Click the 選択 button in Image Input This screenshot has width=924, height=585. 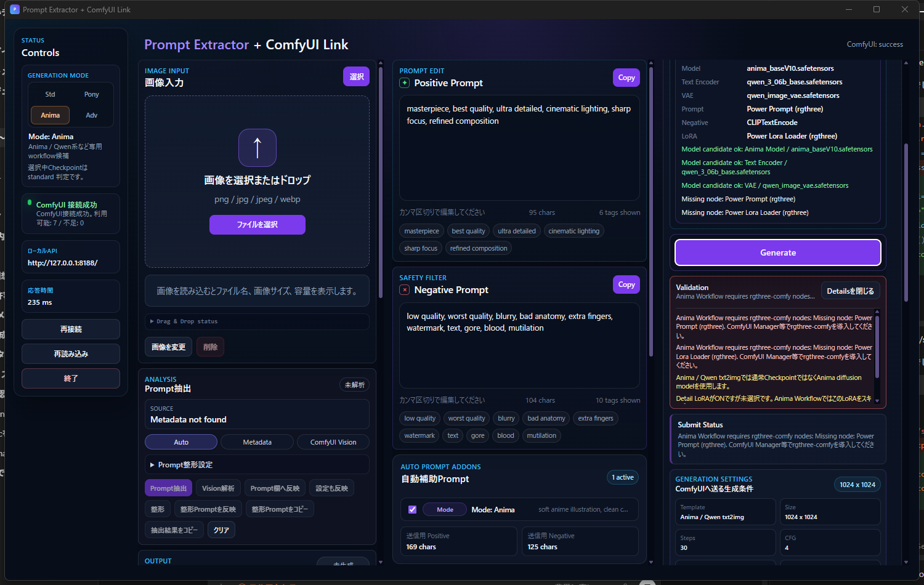click(356, 76)
